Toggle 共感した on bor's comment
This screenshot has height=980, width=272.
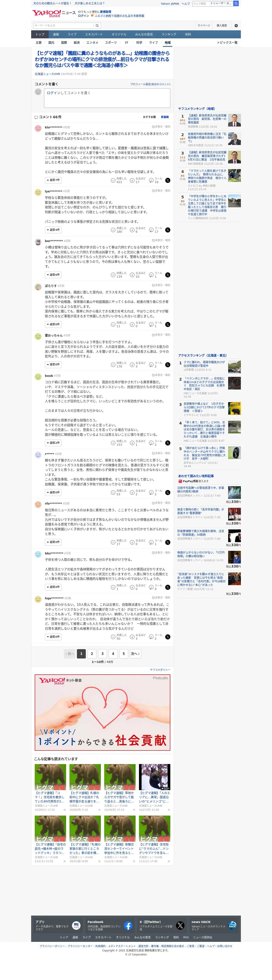click(x=118, y=275)
